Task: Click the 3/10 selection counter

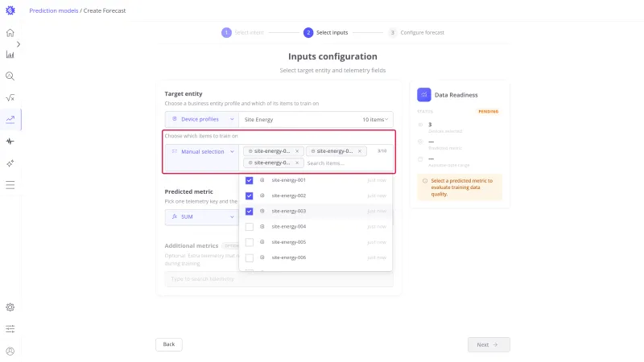Action: click(x=382, y=151)
